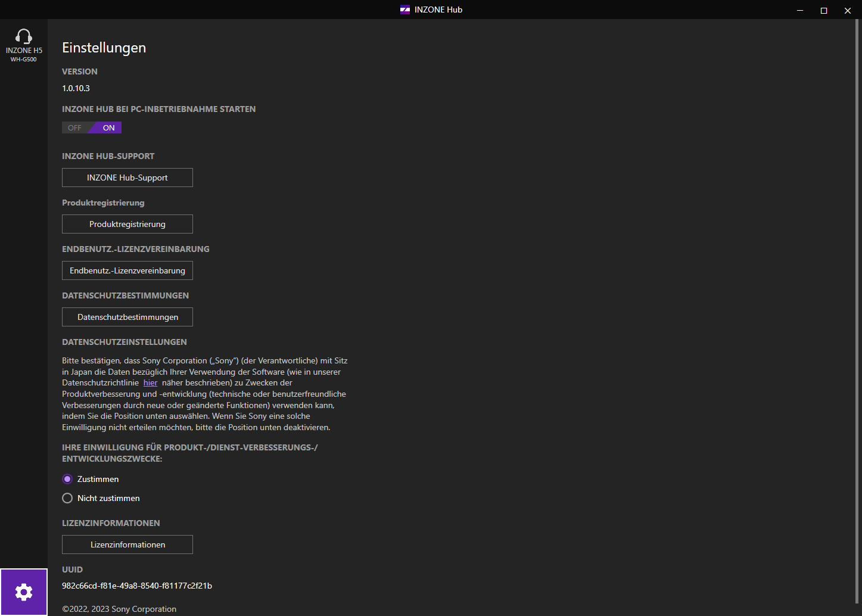Click the Einstellungen page heading

tap(104, 48)
